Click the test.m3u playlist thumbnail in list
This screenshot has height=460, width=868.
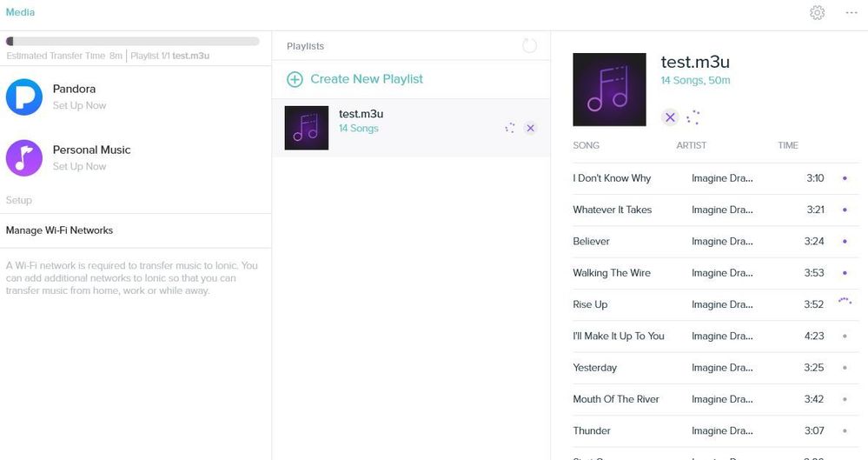click(307, 128)
